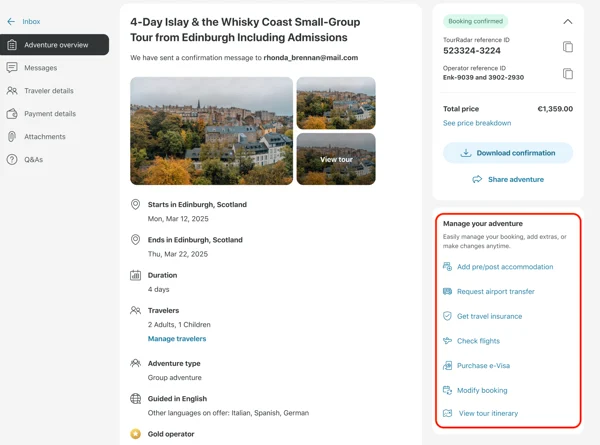600x445 pixels.
Task: Copy the Operator reference ID
Action: click(568, 73)
